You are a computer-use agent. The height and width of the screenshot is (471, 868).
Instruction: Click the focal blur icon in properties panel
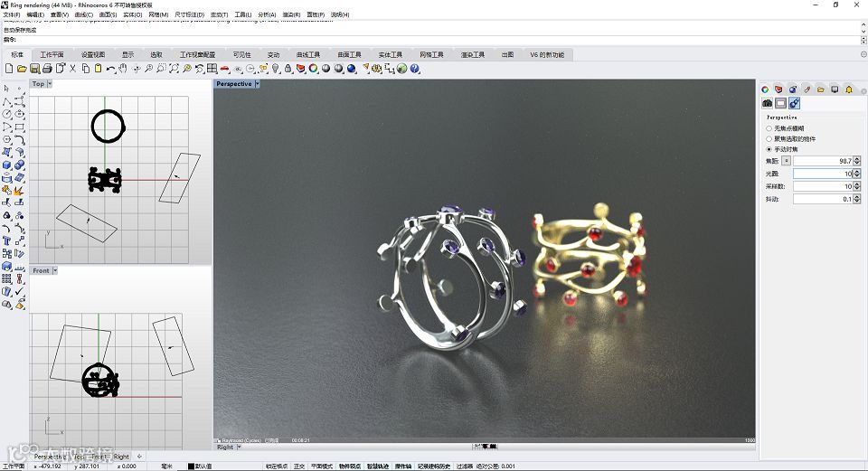click(x=794, y=103)
